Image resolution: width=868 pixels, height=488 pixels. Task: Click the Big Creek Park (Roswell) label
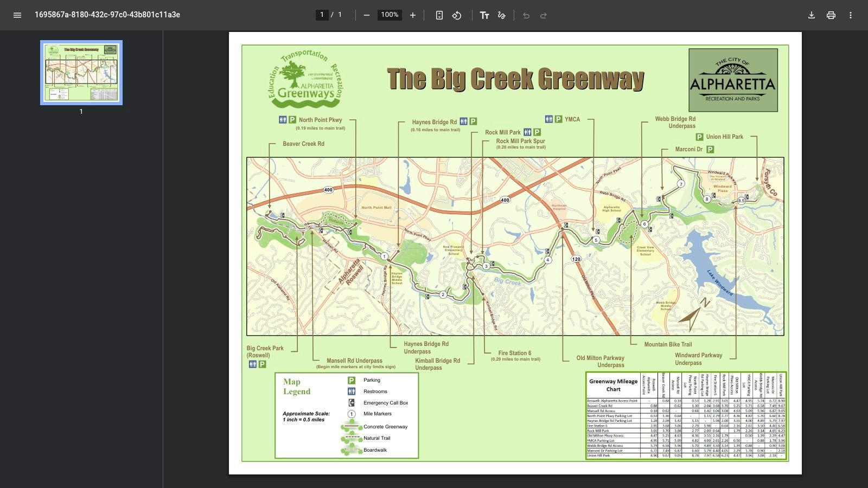tap(265, 352)
